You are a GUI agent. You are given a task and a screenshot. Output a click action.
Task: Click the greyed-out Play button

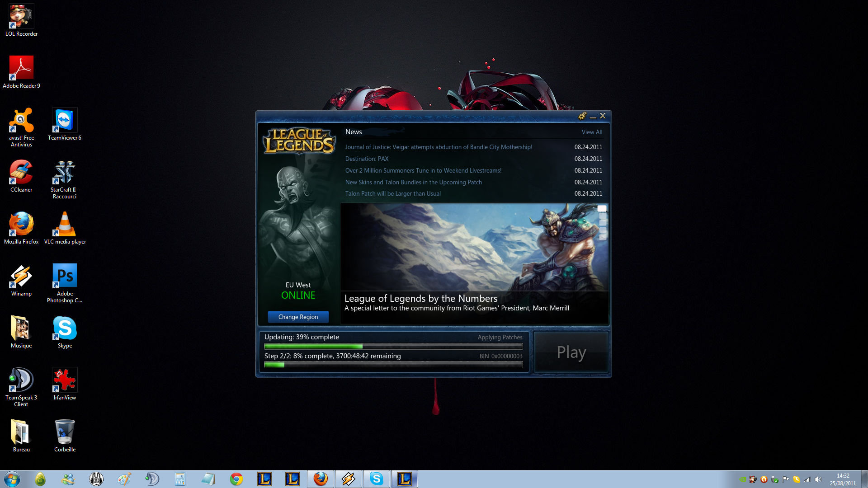(x=571, y=352)
